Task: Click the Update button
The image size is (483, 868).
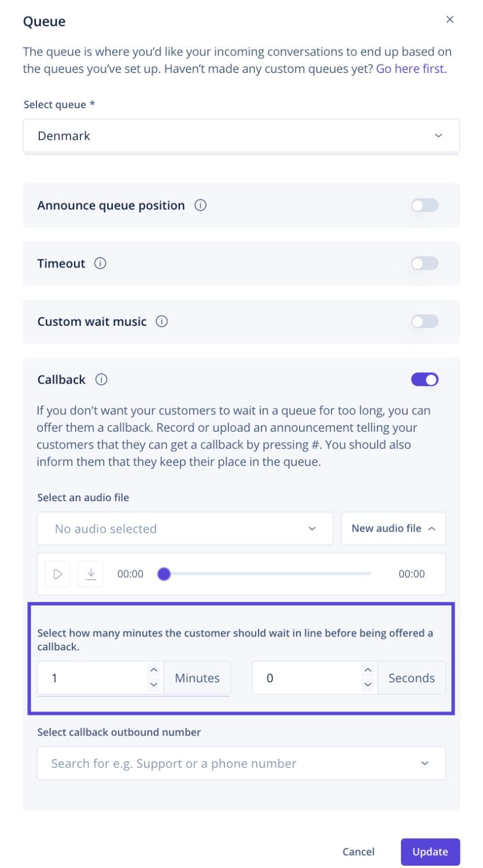Action: pos(430,852)
